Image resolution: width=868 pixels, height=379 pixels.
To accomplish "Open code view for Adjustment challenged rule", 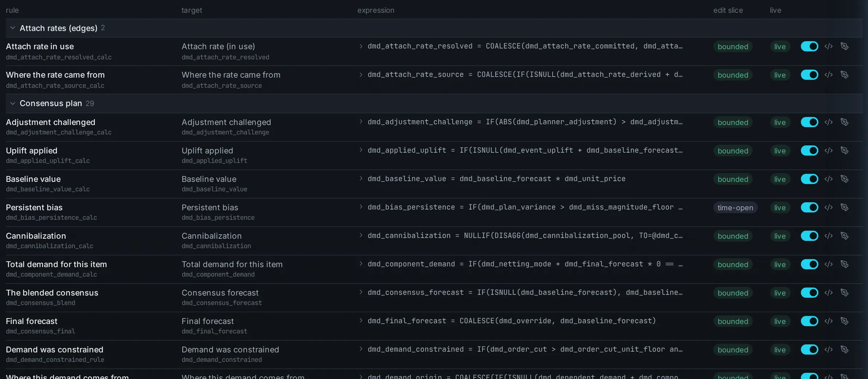I will point(829,122).
